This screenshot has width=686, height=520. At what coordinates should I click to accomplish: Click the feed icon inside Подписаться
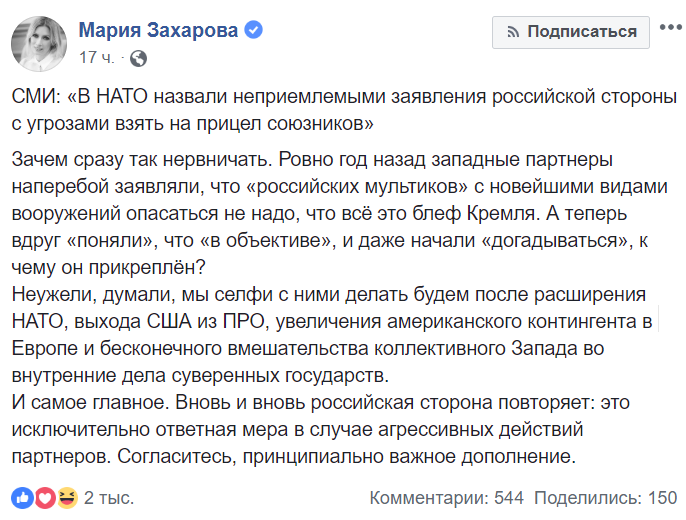pos(511,32)
